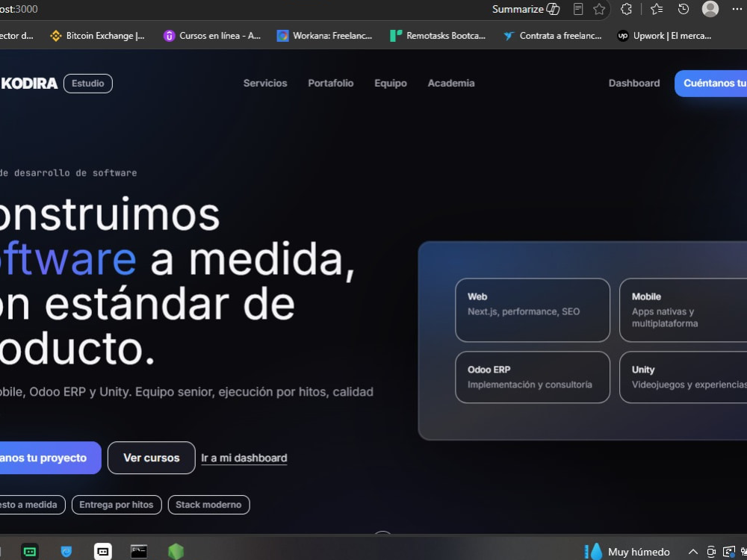Open the Upwork bookmark
This screenshot has width=747, height=560.
click(664, 36)
